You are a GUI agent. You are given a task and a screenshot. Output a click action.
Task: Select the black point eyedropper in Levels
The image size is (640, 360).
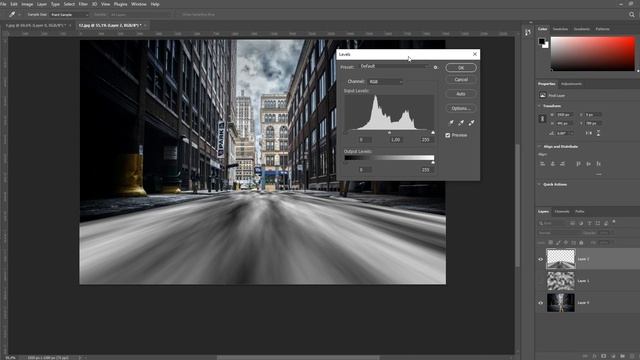coord(451,122)
